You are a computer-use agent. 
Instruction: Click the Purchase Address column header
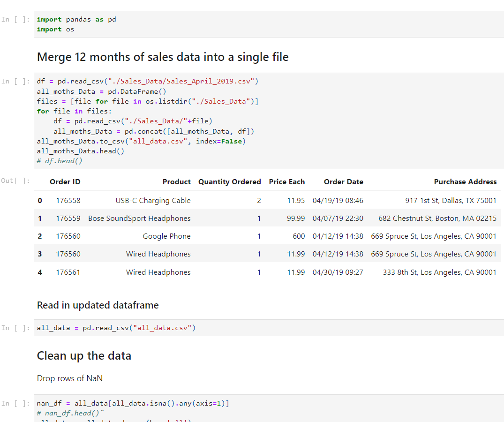[465, 182]
